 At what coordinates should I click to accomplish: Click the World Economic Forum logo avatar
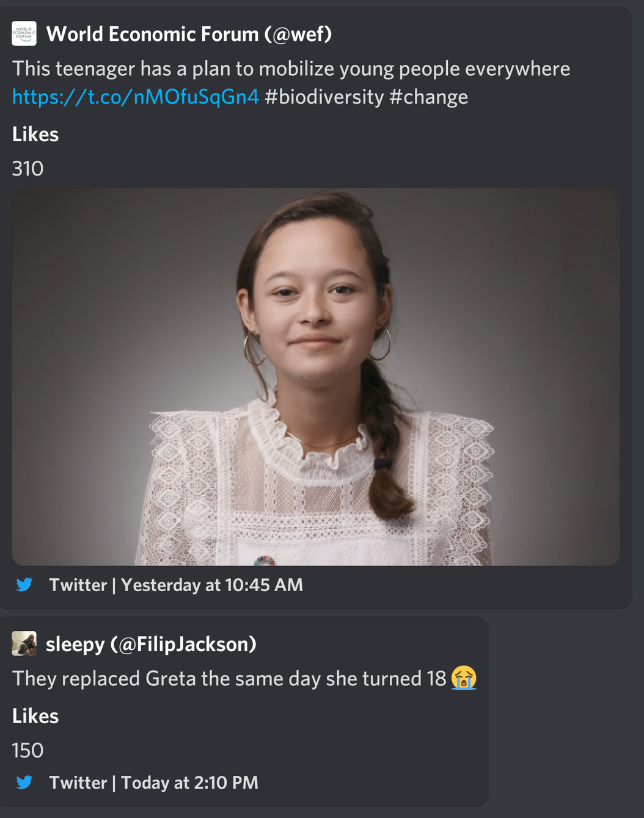(x=24, y=34)
